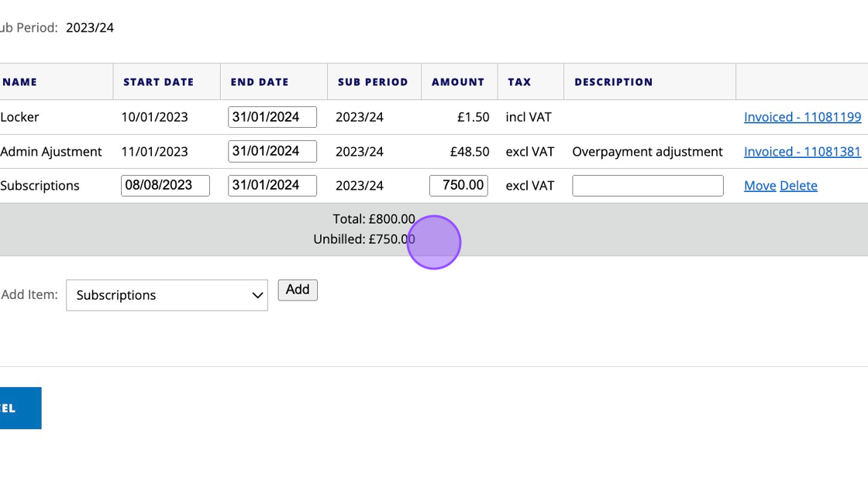Click the Start Date column header
The width and height of the screenshot is (868, 484).
click(x=159, y=82)
